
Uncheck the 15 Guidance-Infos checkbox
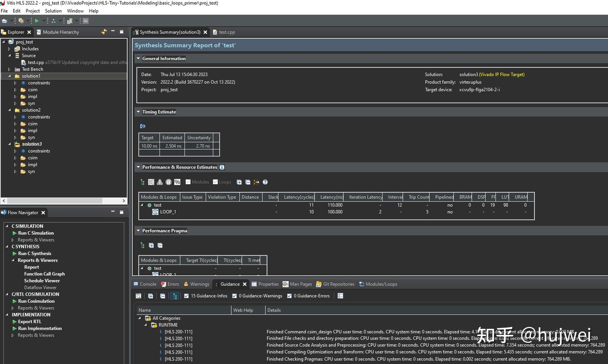186,296
